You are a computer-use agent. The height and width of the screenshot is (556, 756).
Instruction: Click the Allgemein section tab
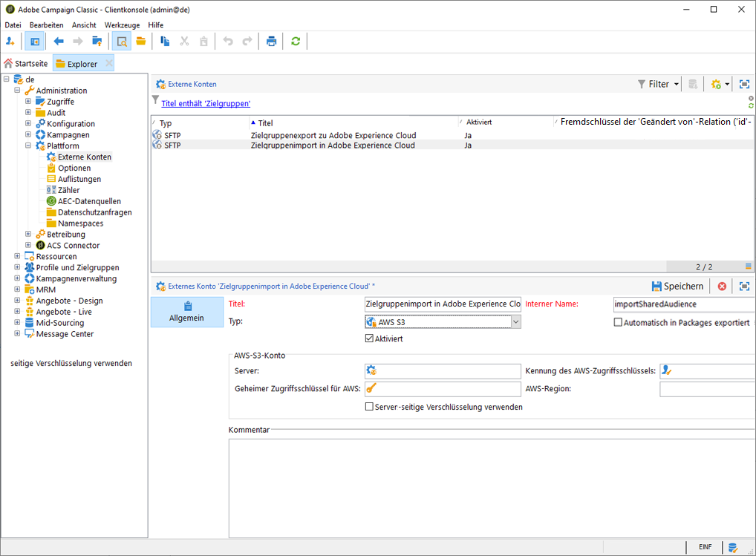187,312
